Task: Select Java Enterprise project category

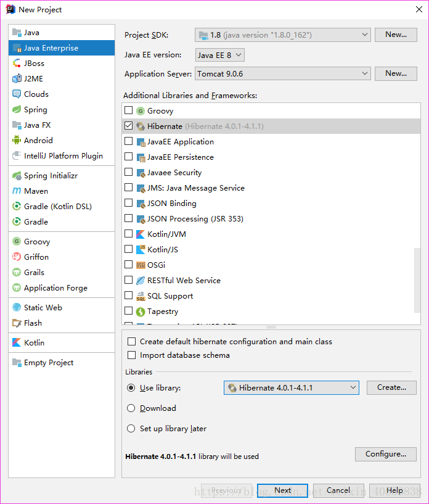Action: (62, 48)
